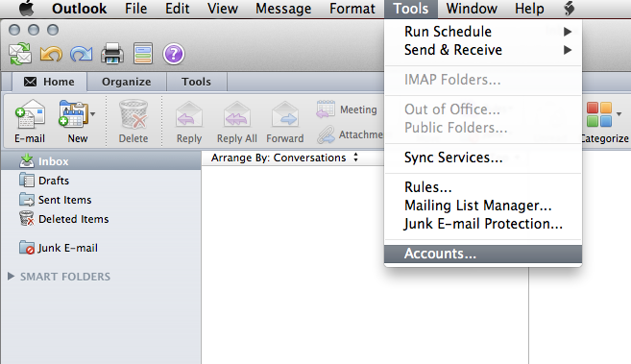
Task: Click the blue Redo arrow icon
Action: pyautogui.click(x=82, y=54)
